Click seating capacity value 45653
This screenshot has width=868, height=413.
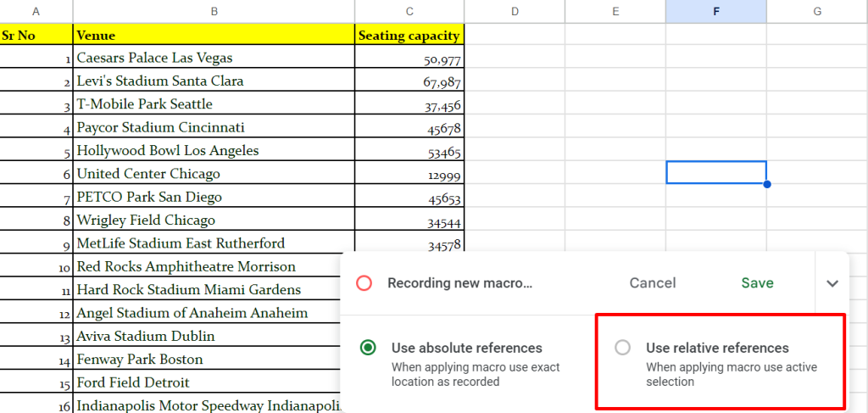409,197
